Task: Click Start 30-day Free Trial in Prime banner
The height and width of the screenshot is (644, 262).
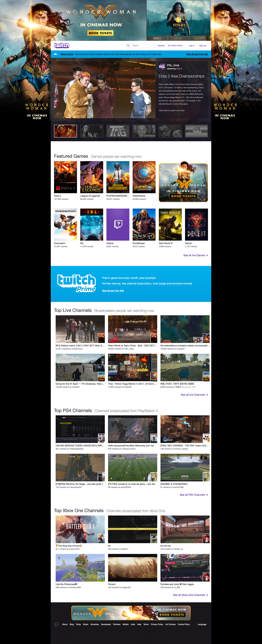Action: click(113, 291)
